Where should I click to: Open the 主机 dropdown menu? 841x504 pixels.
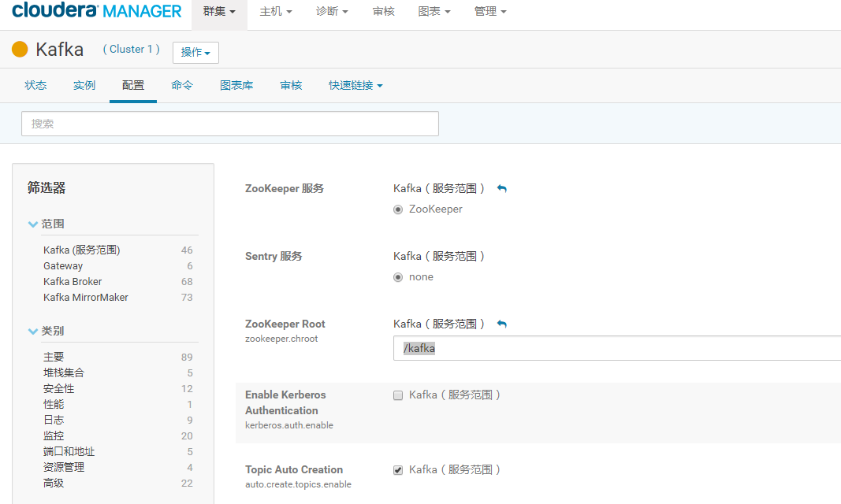coord(276,11)
